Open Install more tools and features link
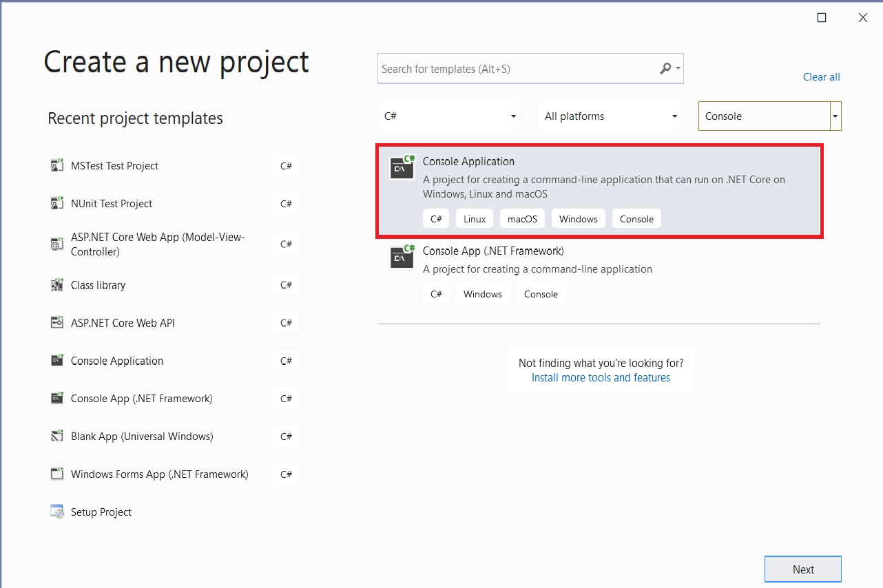 click(x=601, y=378)
